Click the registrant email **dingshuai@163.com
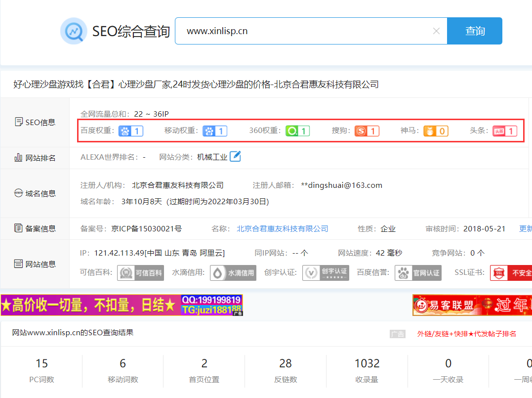Screen dimensions: 532x398 click(342, 185)
